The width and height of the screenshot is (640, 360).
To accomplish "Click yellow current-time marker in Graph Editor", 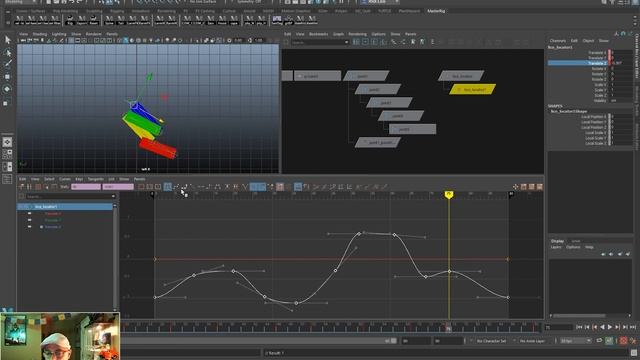I will click(x=449, y=195).
